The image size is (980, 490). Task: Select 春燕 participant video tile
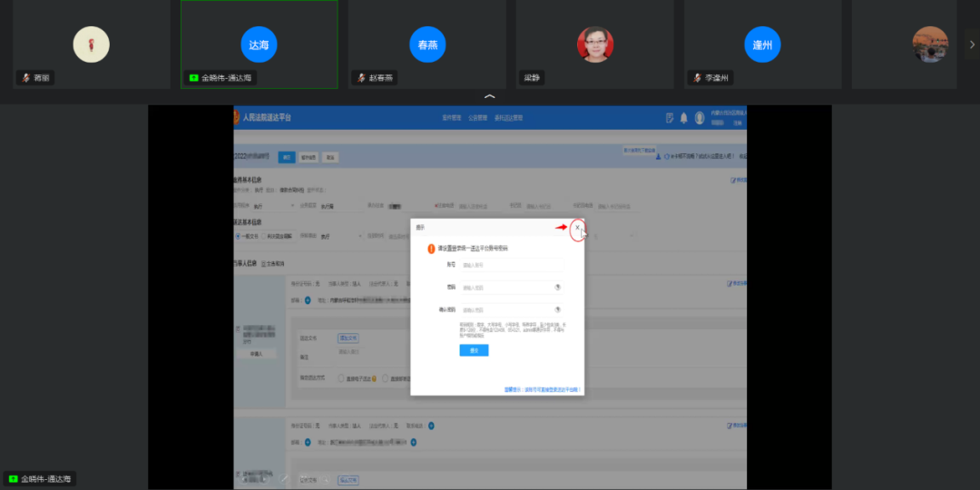(x=426, y=44)
